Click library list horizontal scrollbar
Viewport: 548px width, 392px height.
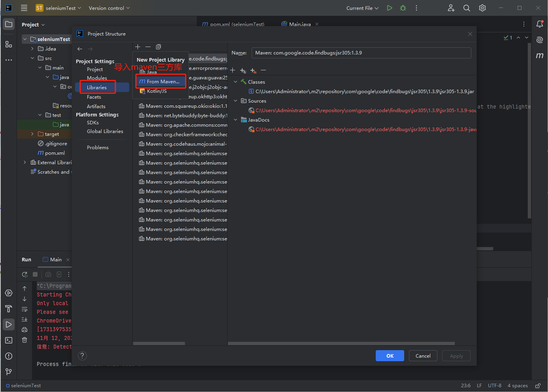point(159,343)
